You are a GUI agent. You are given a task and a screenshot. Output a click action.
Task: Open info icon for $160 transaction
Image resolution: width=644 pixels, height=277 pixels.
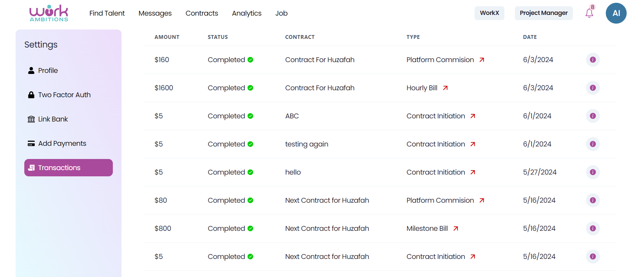[593, 60]
